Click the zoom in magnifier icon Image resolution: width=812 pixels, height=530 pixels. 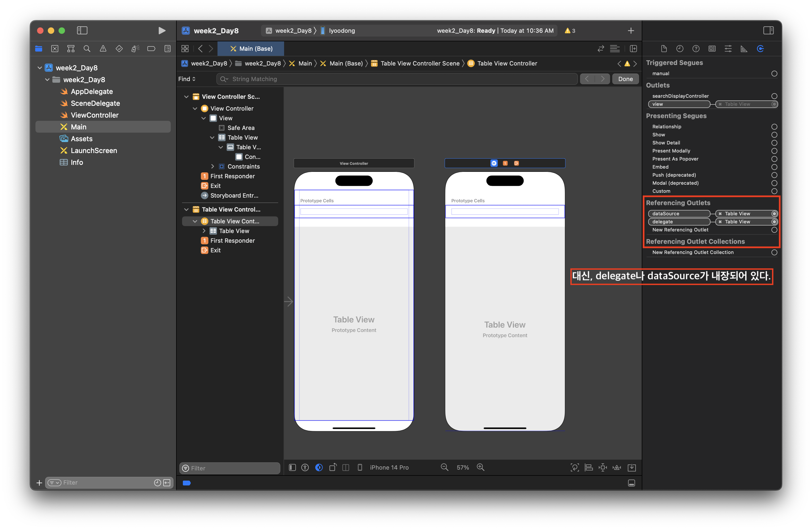point(480,467)
